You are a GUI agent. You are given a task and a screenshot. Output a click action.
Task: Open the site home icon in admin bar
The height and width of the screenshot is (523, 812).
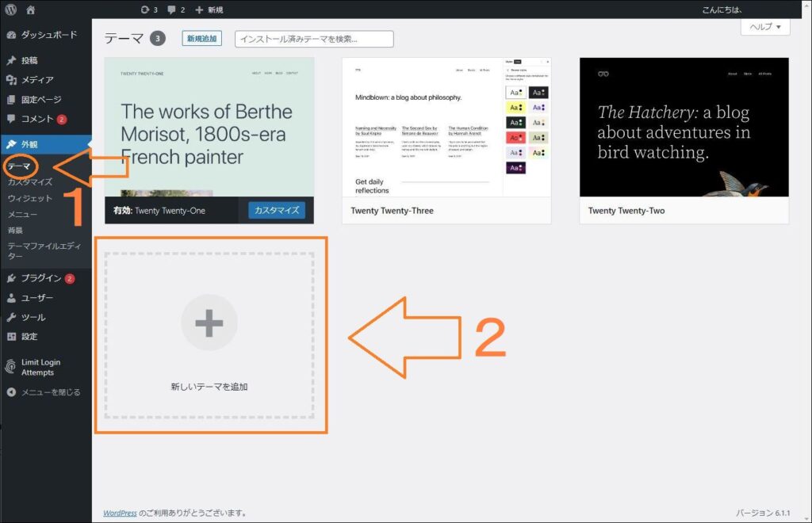click(31, 10)
